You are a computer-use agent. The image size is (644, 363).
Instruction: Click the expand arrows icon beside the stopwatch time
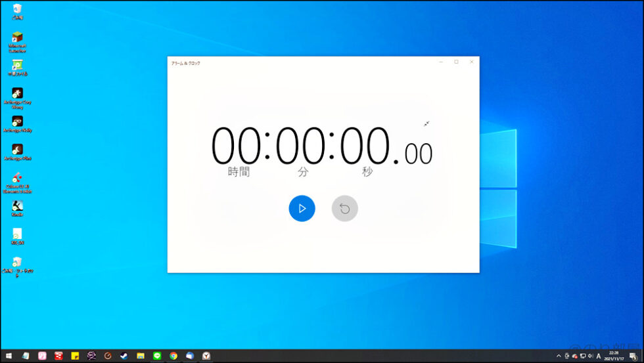pyautogui.click(x=426, y=124)
